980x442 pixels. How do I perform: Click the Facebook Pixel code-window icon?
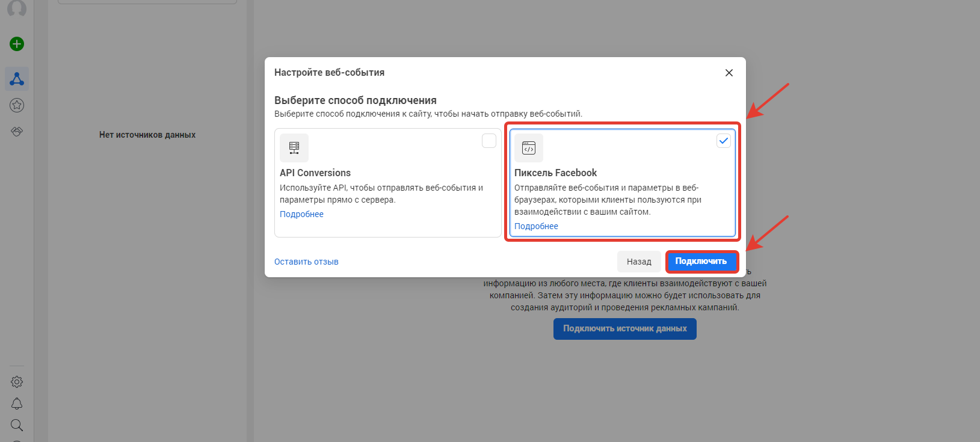pos(529,148)
